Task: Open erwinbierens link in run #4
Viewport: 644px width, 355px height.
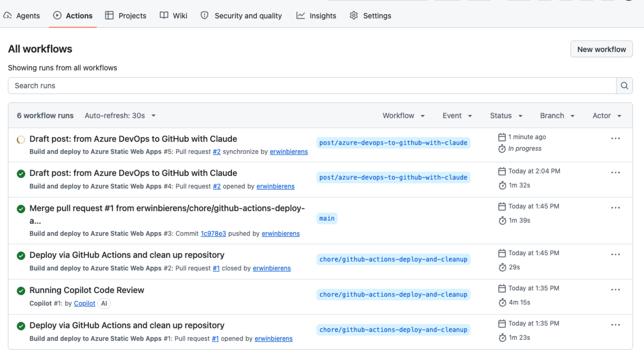Action: pos(275,186)
